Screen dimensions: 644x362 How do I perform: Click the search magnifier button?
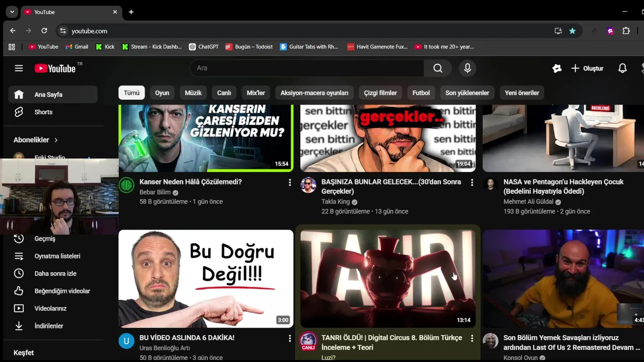pos(438,68)
